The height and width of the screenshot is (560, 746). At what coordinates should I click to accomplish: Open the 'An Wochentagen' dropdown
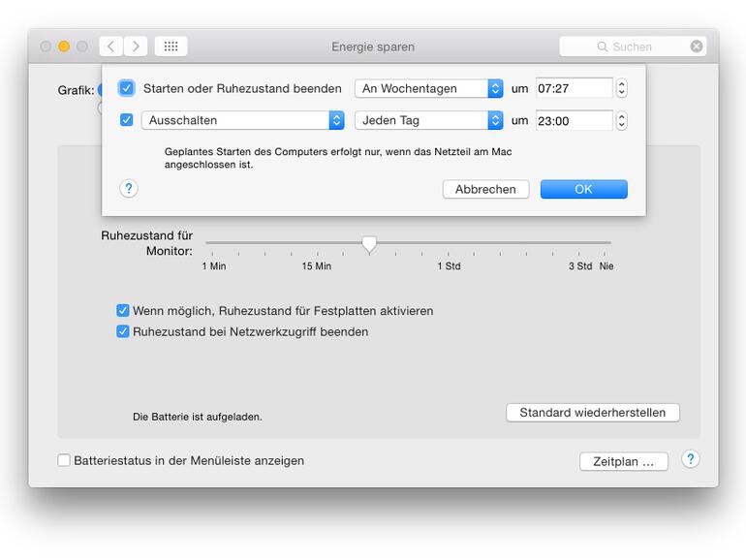point(428,88)
